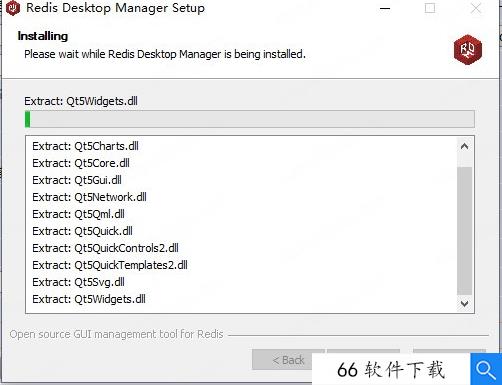Viewport: 502px width, 385px height.
Task: Select the Extract: Qt5QuickTemplates2.dll entry
Action: pos(110,265)
